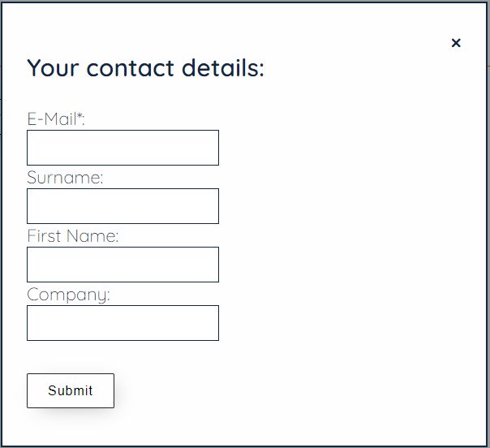Place cursor in the required e-mail box

(122, 148)
